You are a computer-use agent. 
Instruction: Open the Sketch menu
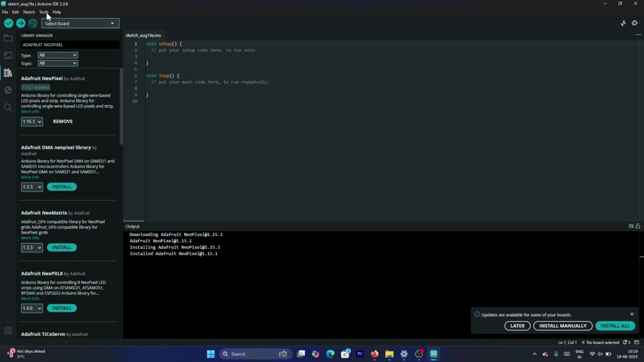[x=29, y=12]
